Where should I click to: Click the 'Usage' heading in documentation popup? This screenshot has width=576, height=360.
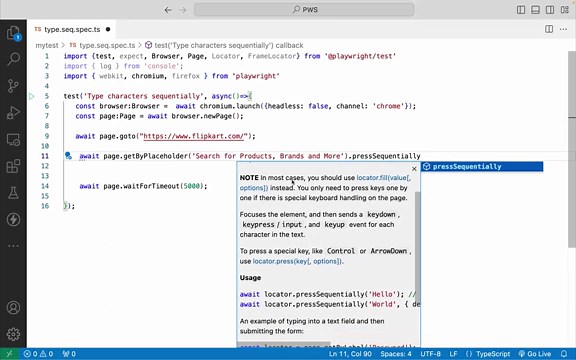coord(250,278)
